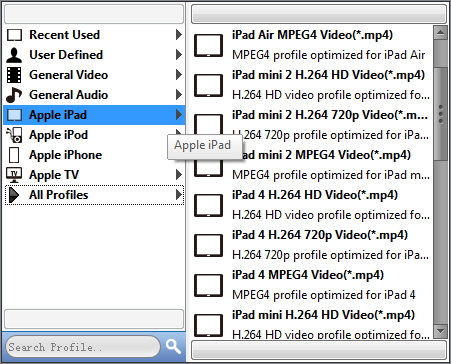Click the Search Profile text field
Screen dimensions: 451x364
(82, 347)
